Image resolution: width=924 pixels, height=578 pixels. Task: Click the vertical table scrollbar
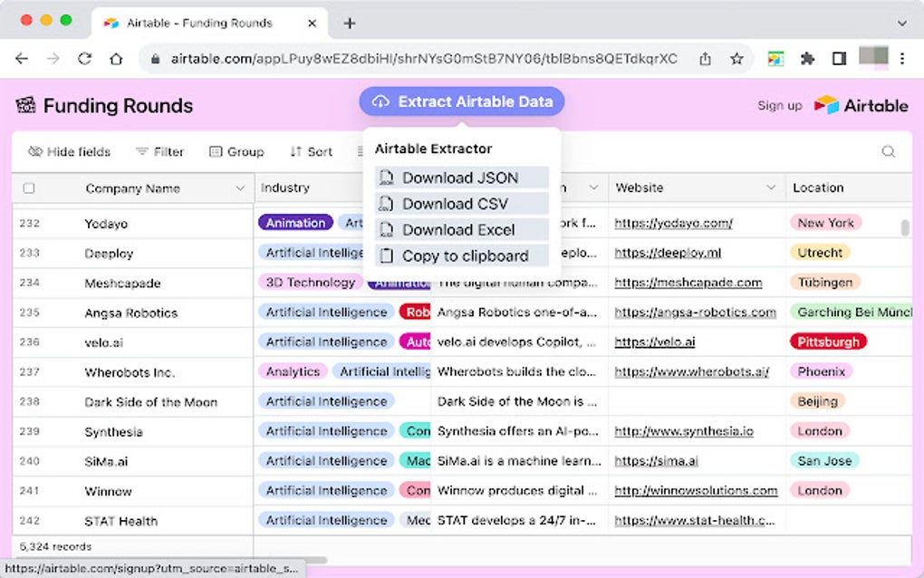tap(904, 227)
